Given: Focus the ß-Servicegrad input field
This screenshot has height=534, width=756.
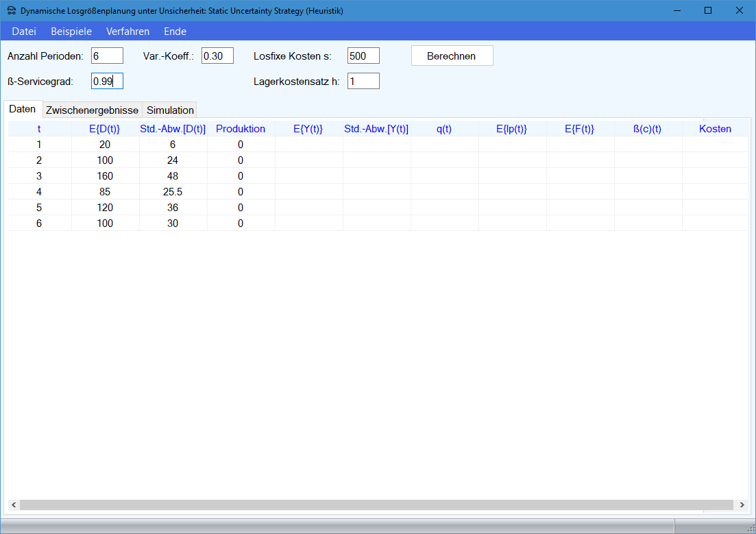Looking at the screenshot, I should [107, 82].
